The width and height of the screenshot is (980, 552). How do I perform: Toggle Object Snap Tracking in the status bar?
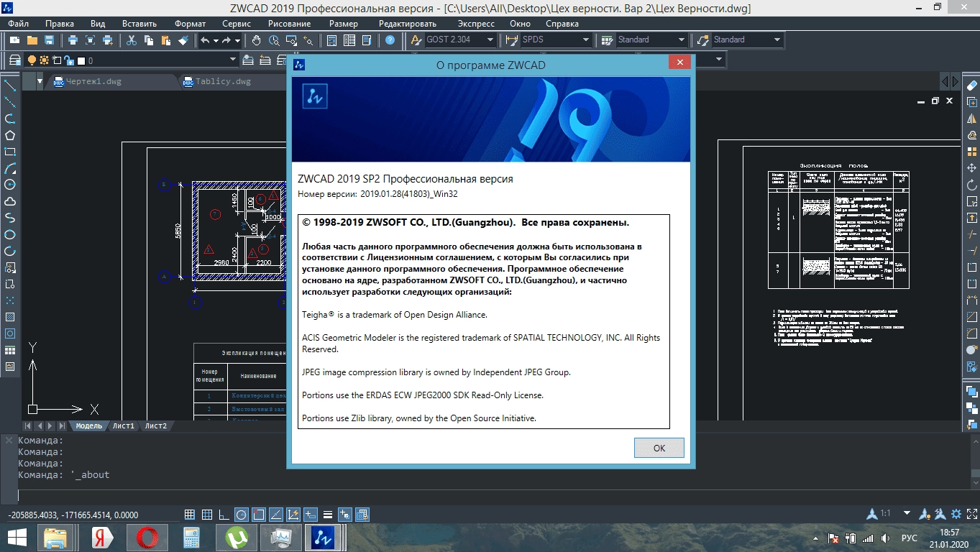[x=276, y=514]
